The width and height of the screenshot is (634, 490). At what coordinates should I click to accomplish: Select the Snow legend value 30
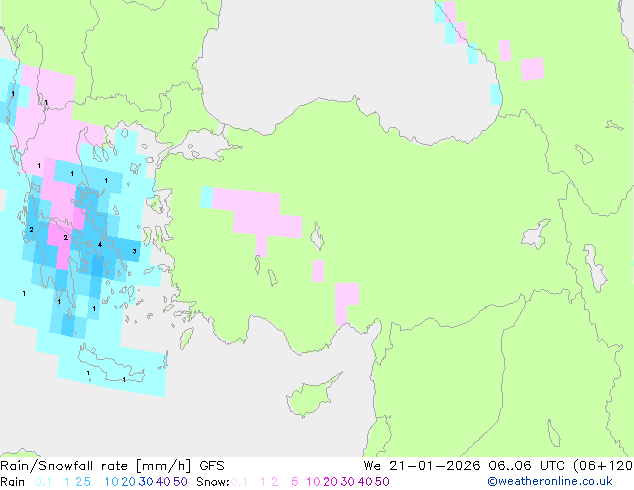point(348,482)
